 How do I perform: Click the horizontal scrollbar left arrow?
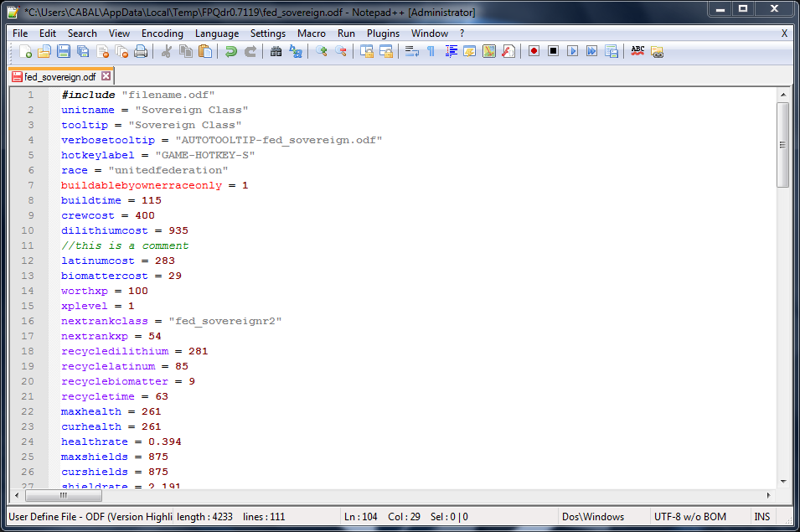(17, 495)
